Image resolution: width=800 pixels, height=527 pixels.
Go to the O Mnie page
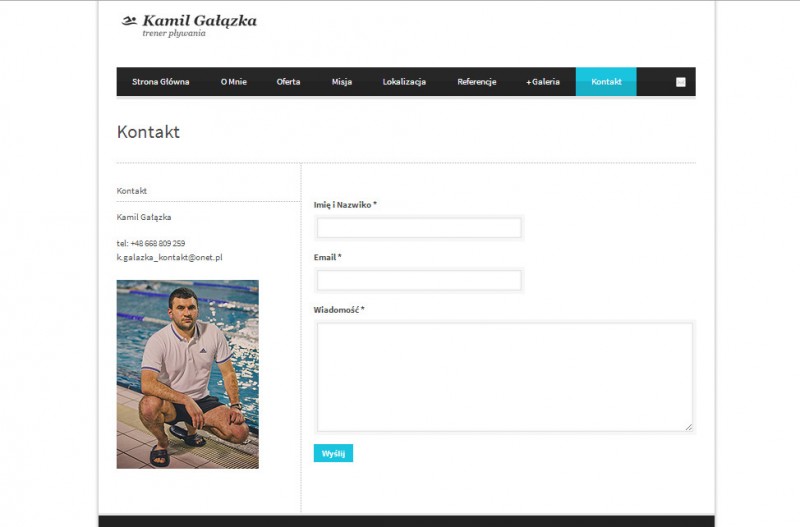[x=233, y=82]
